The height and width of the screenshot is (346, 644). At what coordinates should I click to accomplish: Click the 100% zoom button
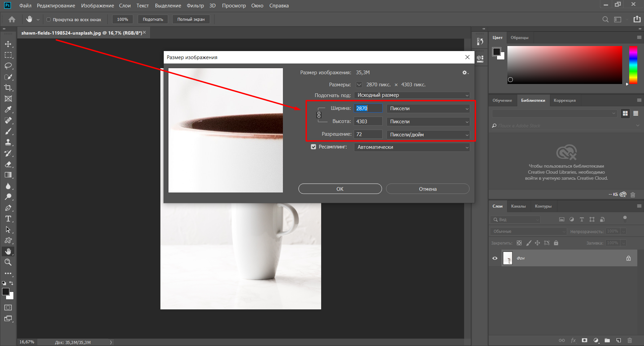coord(122,19)
